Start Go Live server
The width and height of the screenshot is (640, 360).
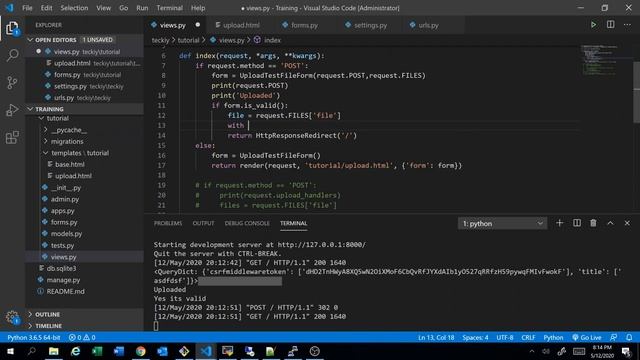pos(587,338)
